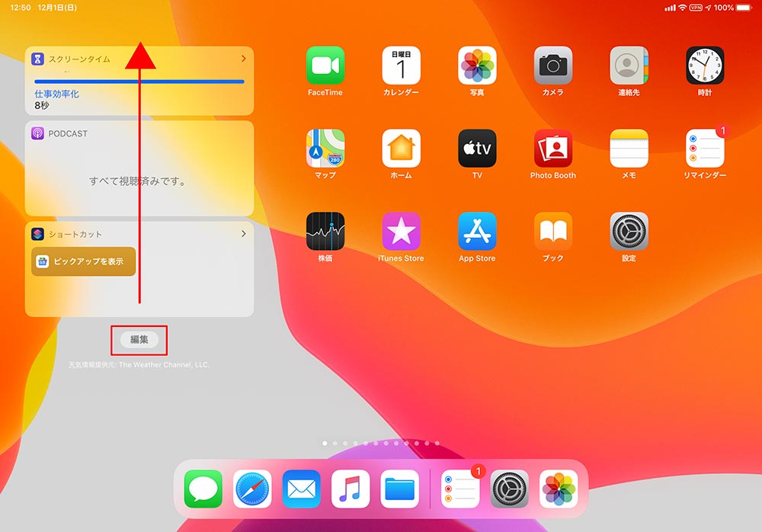Tap the すべて視聴済みです message

pyautogui.click(x=138, y=181)
